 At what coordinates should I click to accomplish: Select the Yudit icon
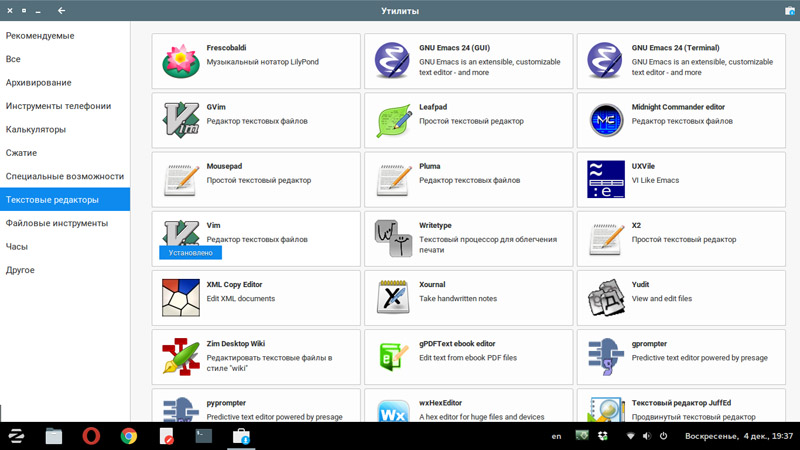pyautogui.click(x=606, y=297)
